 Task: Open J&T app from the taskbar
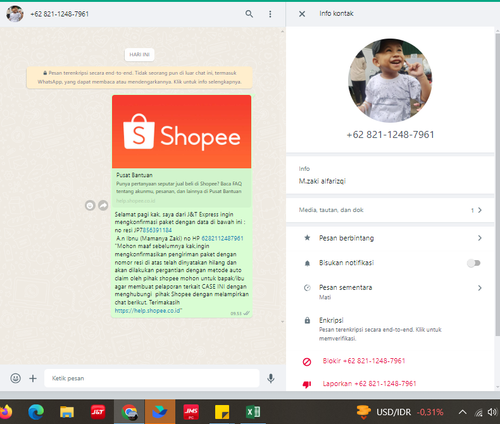pyautogui.click(x=98, y=412)
